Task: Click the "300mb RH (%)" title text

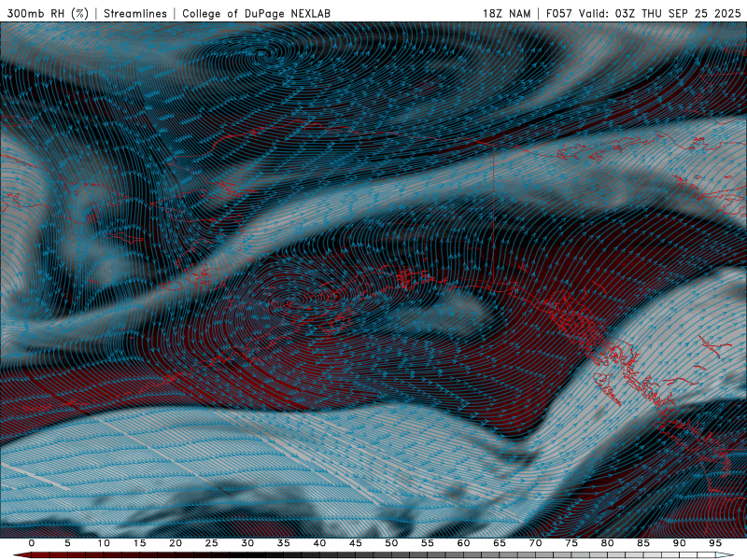Action: click(x=48, y=13)
